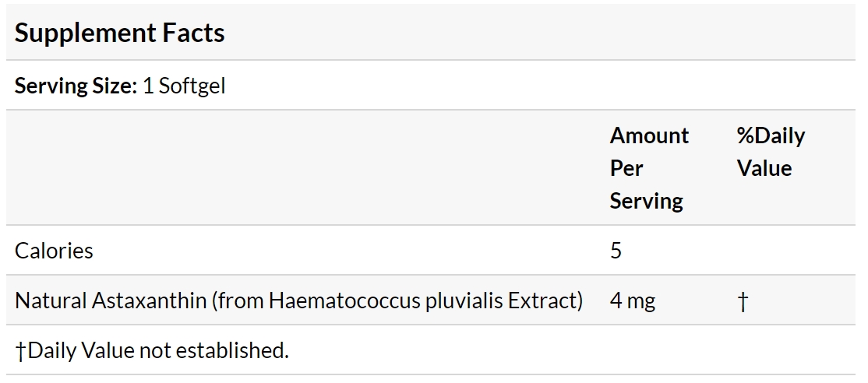Click the Supplement Facts heading
The height and width of the screenshot is (383, 868).
[119, 33]
